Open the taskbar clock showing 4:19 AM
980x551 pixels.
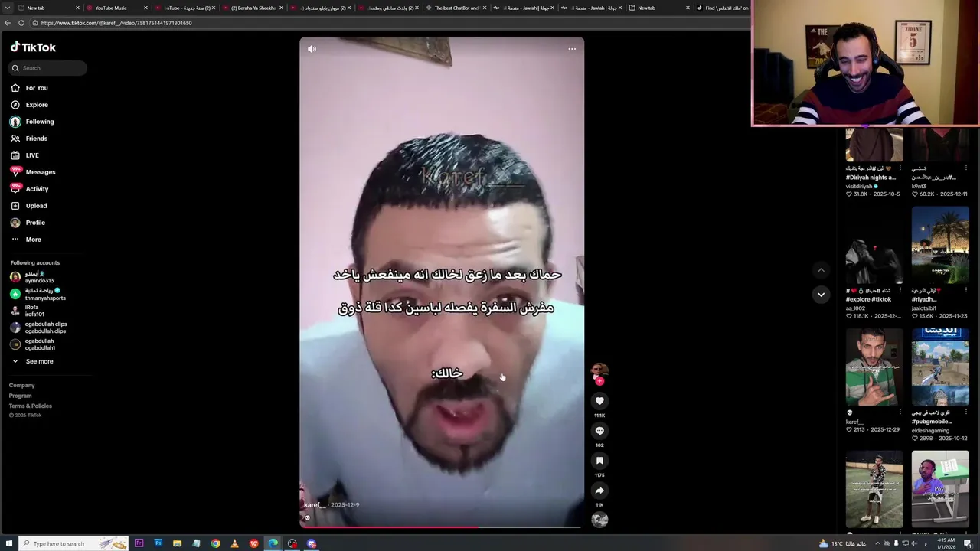coord(946,543)
